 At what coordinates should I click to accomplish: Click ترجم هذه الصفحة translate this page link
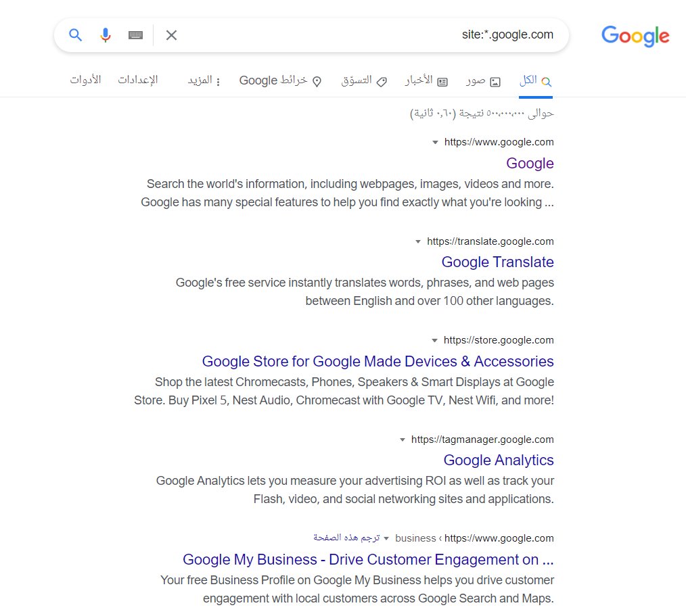tap(346, 538)
